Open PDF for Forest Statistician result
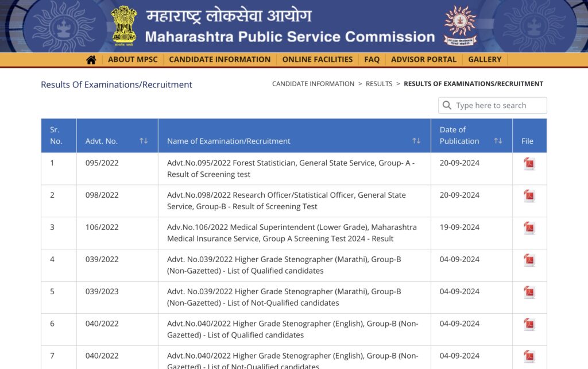The height and width of the screenshot is (369, 588). (x=529, y=164)
